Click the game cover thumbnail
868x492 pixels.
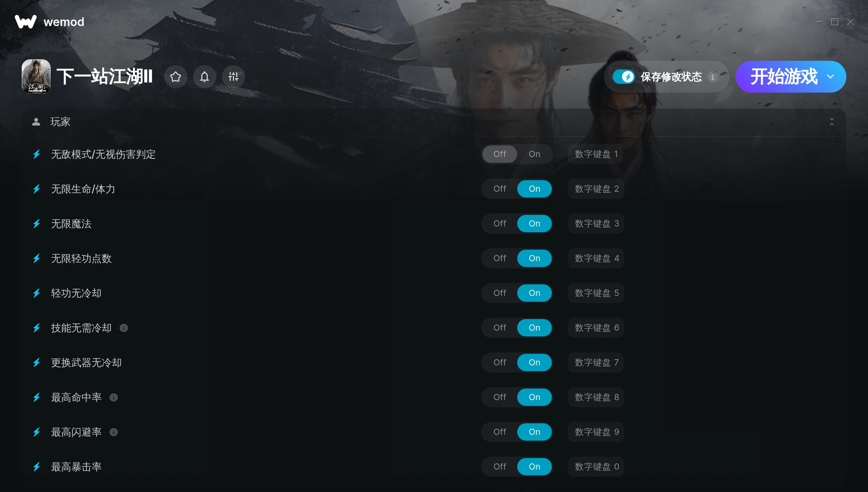[x=36, y=77]
